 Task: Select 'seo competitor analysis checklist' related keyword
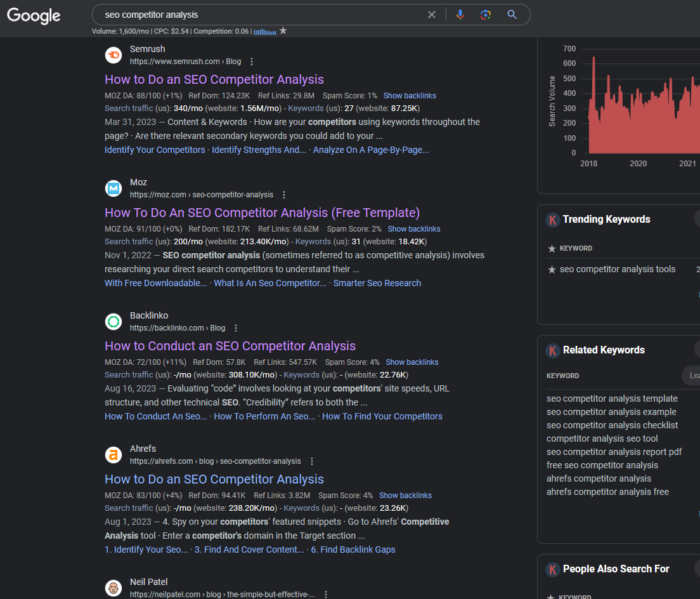pyautogui.click(x=612, y=425)
